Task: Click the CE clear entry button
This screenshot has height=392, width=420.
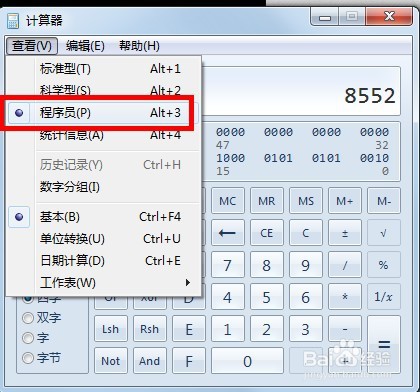Action: point(267,233)
